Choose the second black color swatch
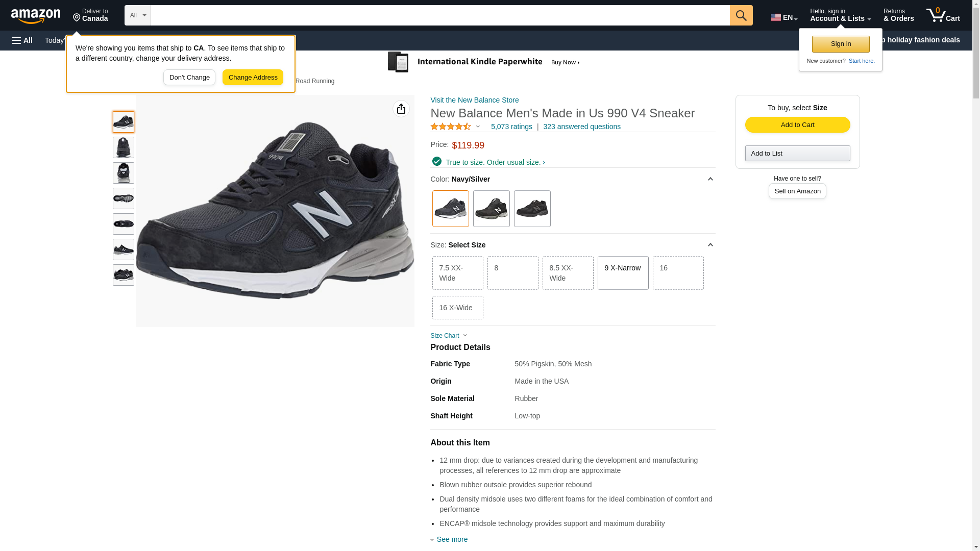This screenshot has width=980, height=551. [532, 209]
